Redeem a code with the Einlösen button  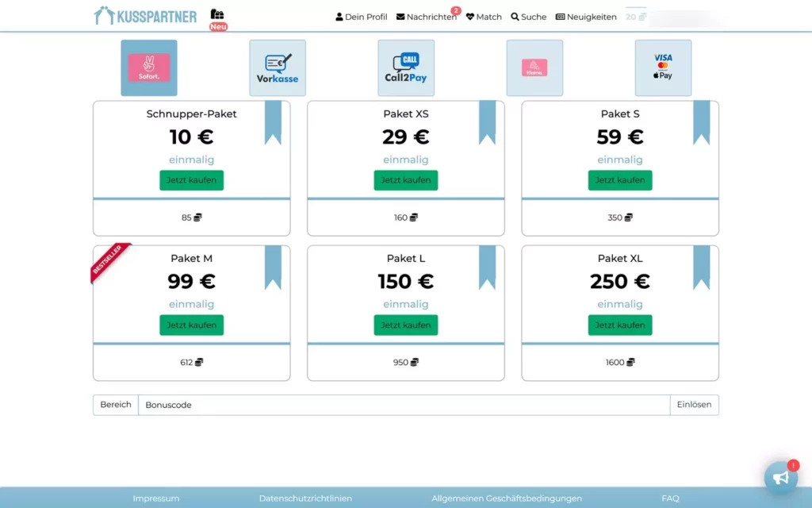click(694, 404)
